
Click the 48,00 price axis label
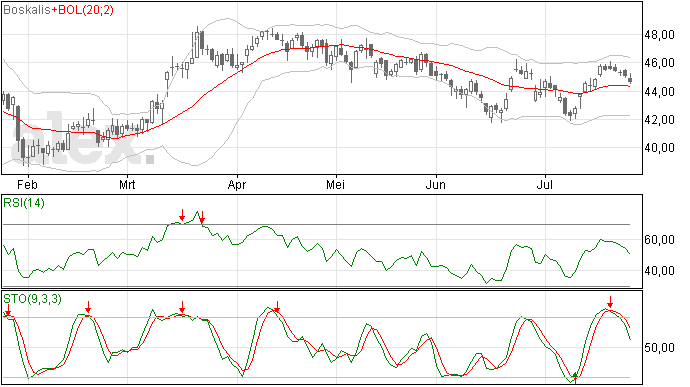[x=659, y=35]
